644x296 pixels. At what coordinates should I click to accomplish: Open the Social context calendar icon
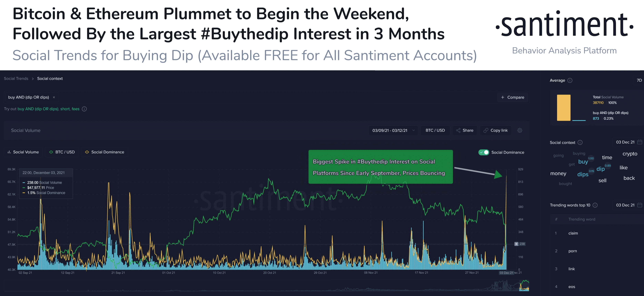click(x=640, y=142)
